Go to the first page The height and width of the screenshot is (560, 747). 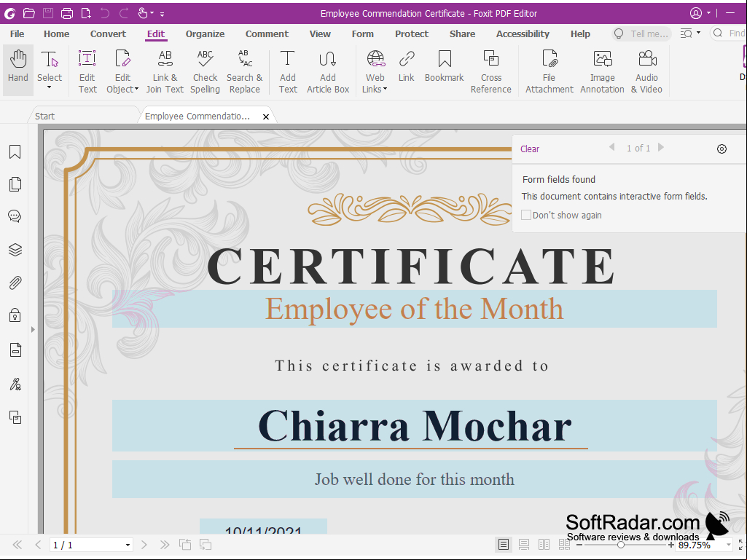click(17, 545)
